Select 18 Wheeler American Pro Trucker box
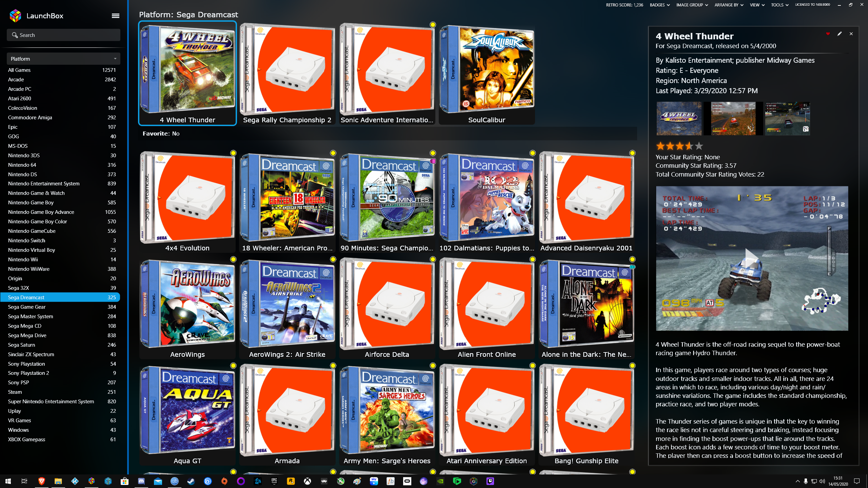Image resolution: width=868 pixels, height=488 pixels. (287, 201)
